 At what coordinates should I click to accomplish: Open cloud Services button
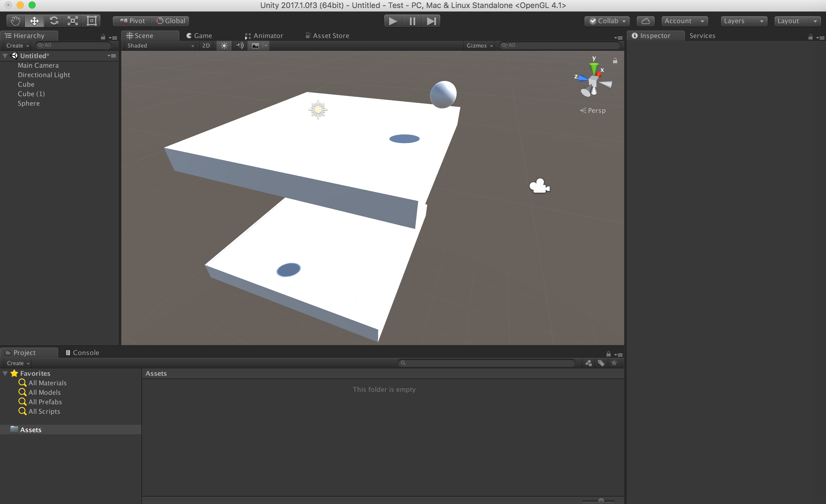click(x=645, y=21)
